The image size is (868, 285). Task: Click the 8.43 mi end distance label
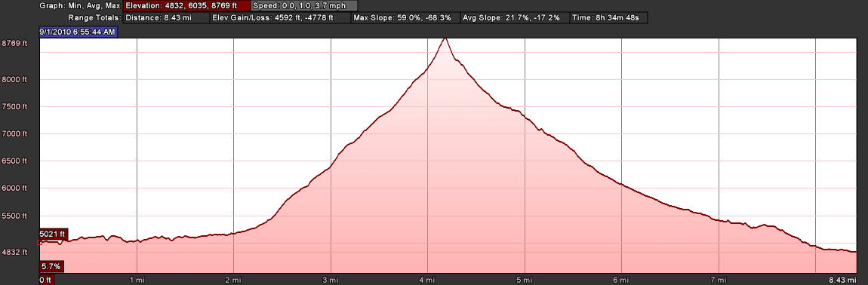coord(844,280)
